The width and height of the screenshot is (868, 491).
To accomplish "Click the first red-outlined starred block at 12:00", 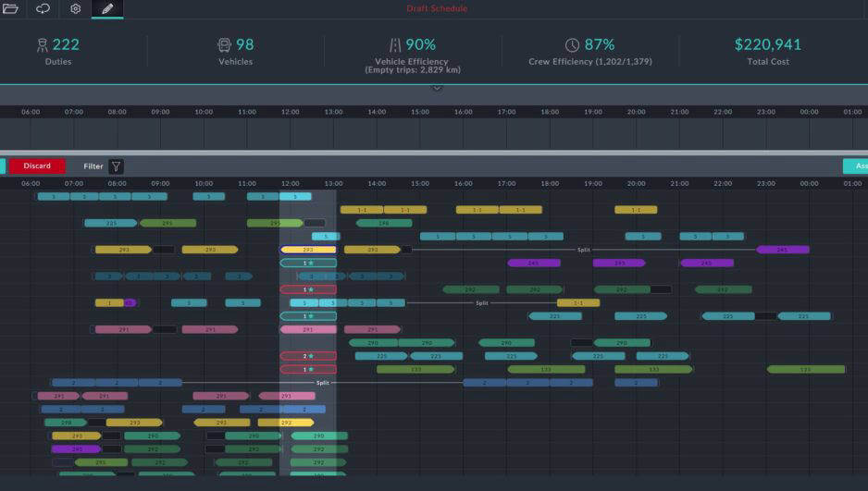I will pyautogui.click(x=308, y=289).
